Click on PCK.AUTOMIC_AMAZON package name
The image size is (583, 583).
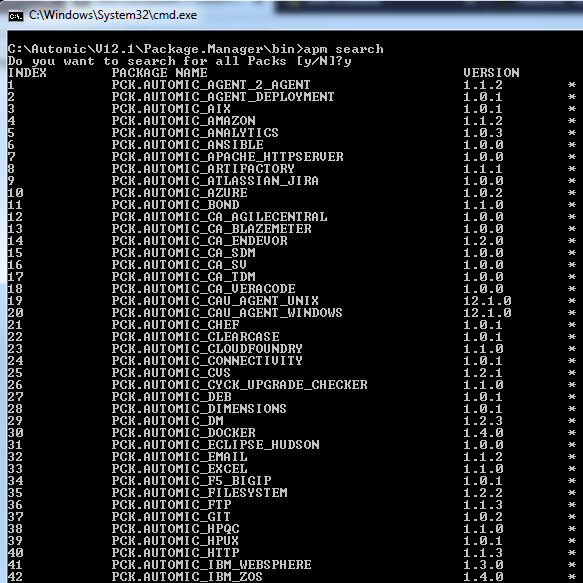(184, 121)
